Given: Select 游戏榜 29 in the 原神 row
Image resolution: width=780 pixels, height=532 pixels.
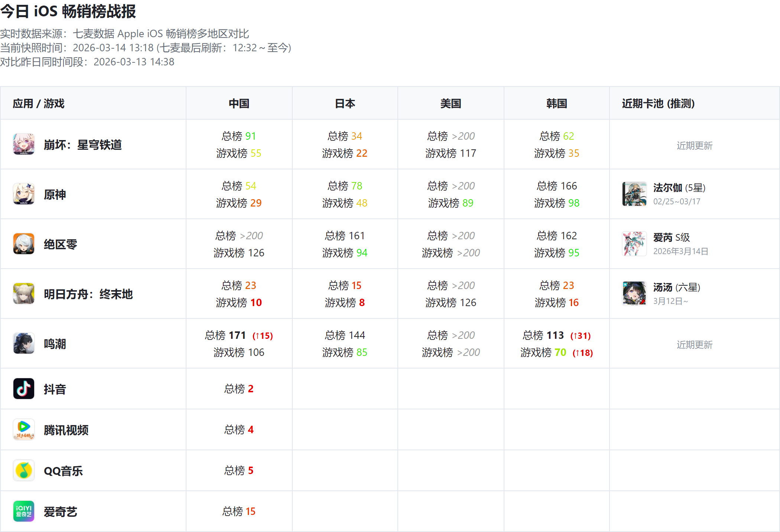Looking at the screenshot, I should pyautogui.click(x=239, y=203).
